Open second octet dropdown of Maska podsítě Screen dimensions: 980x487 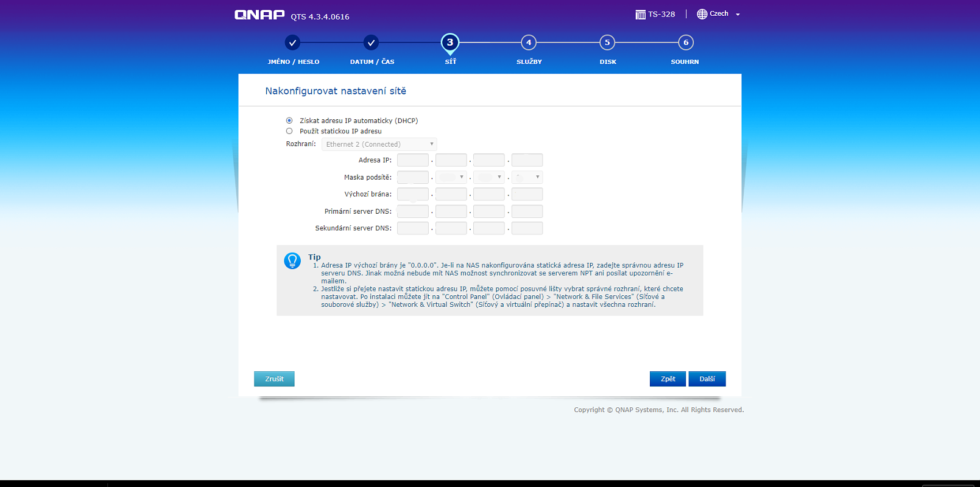coord(451,177)
